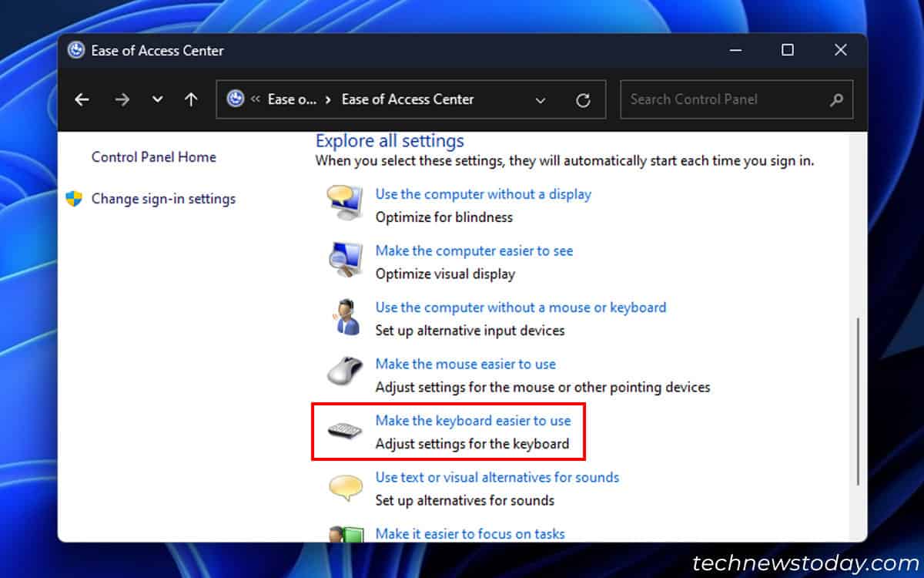Click 'Set up alternative input devices' text
Viewport: 924px width, 578px height.
[x=470, y=331]
